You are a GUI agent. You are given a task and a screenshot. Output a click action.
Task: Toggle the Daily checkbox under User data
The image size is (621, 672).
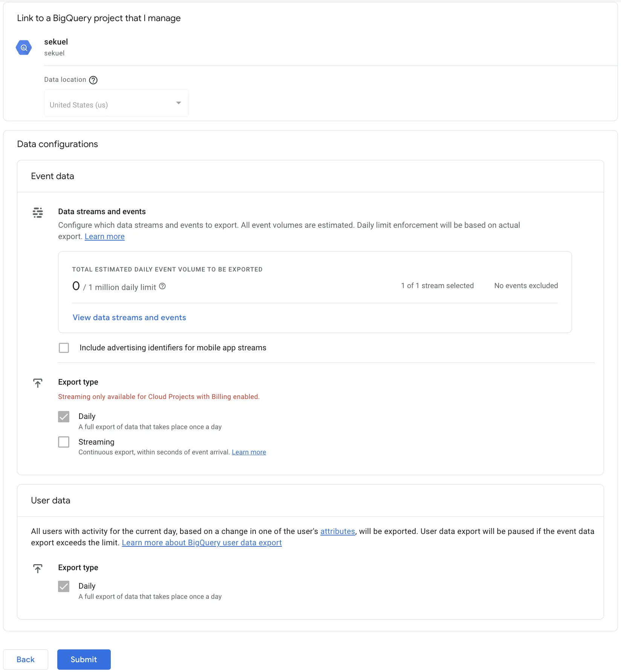(64, 586)
